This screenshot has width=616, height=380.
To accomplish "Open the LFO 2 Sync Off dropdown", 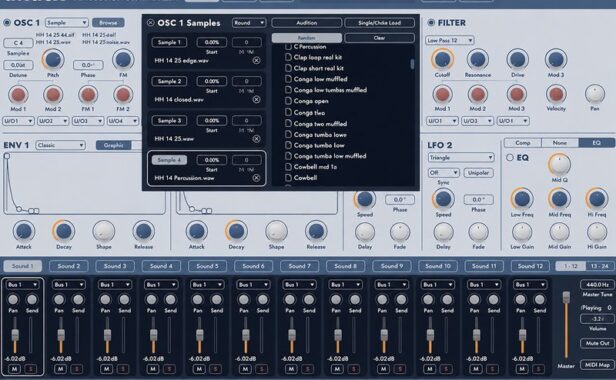I will click(443, 173).
